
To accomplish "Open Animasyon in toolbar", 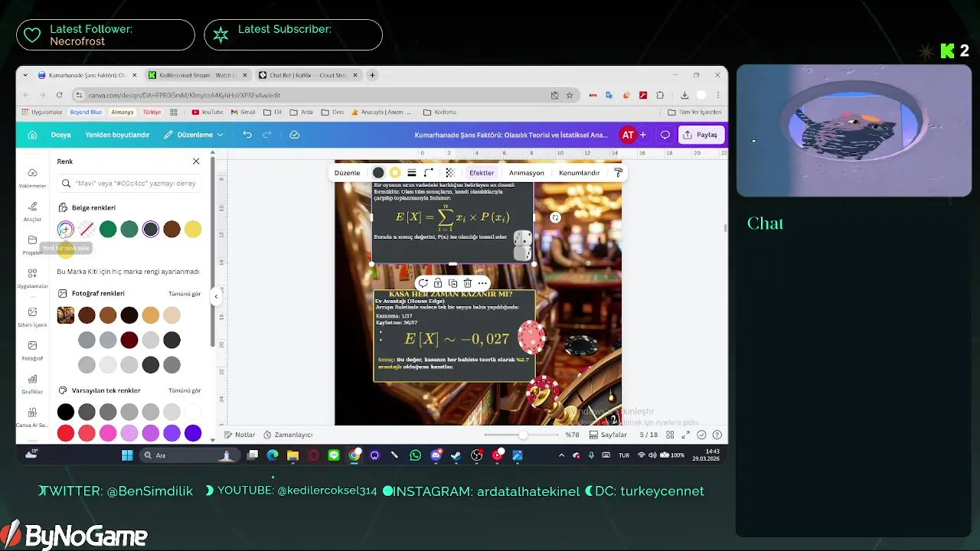I will coord(527,173).
